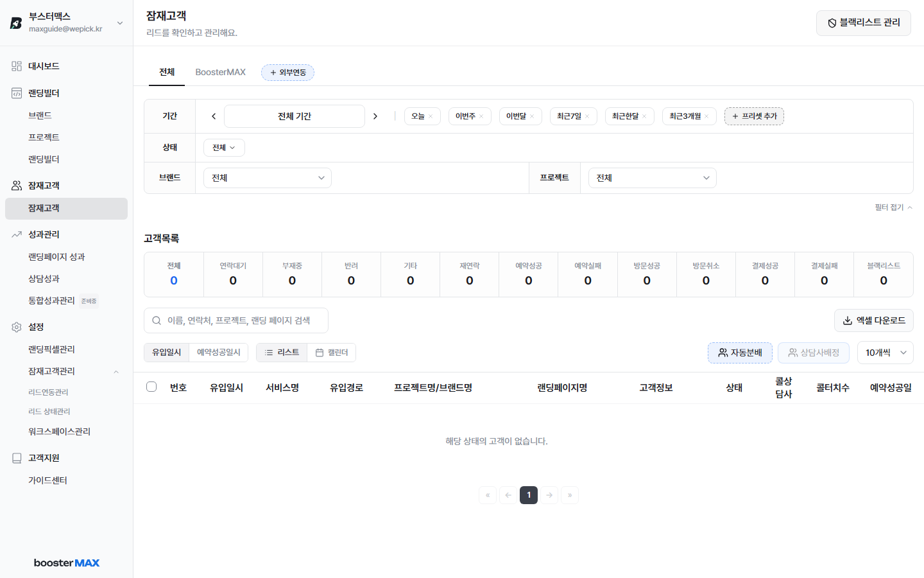Switch to the 전체 tab
The image size is (924, 578).
coord(167,72)
